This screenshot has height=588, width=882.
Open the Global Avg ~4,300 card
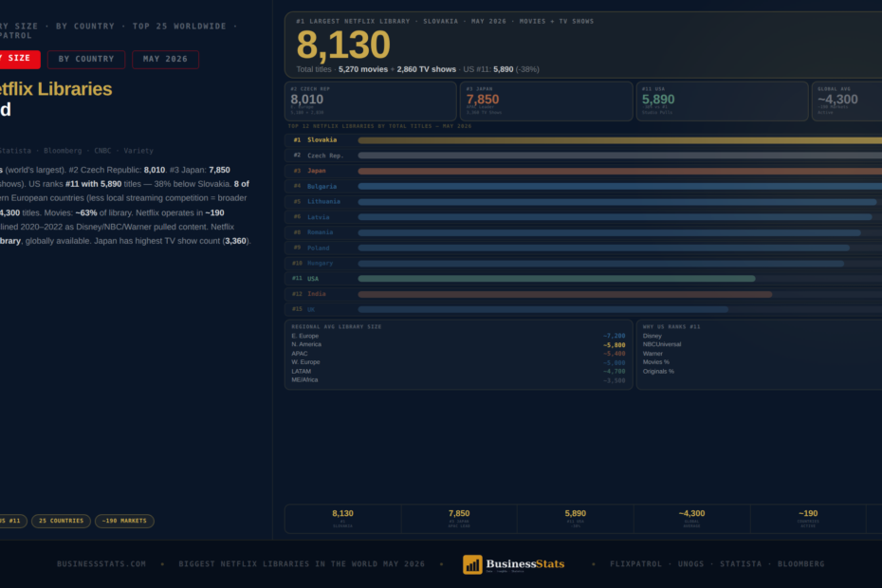pos(847,101)
